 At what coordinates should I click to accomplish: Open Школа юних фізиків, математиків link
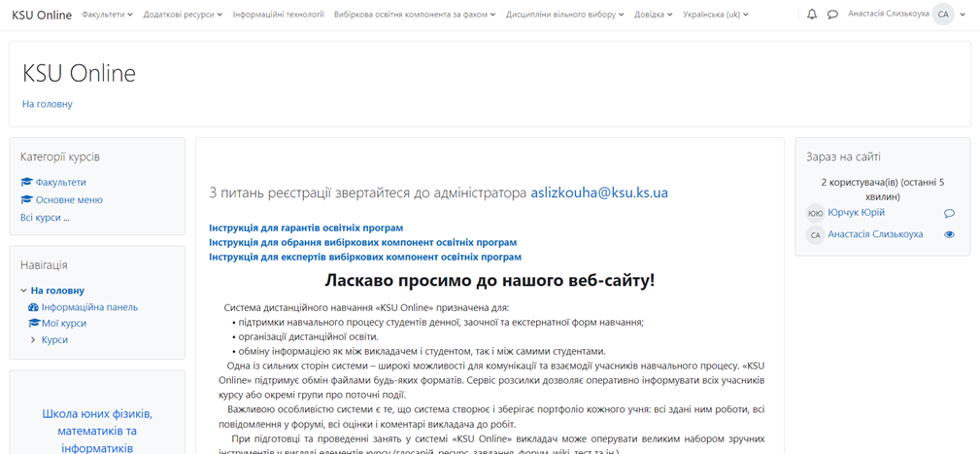[97, 432]
